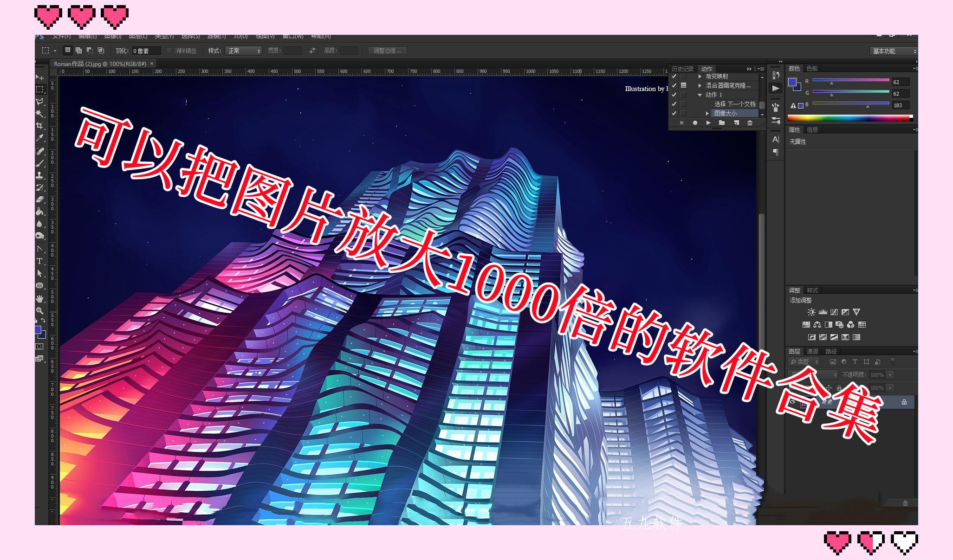
Task: Select the Eyedropper tool
Action: 40,138
